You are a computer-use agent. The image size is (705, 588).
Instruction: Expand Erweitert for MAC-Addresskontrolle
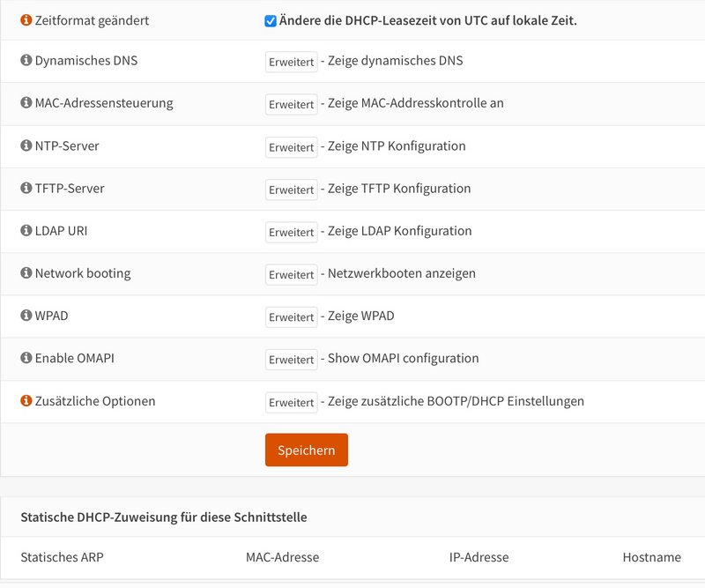[292, 104]
